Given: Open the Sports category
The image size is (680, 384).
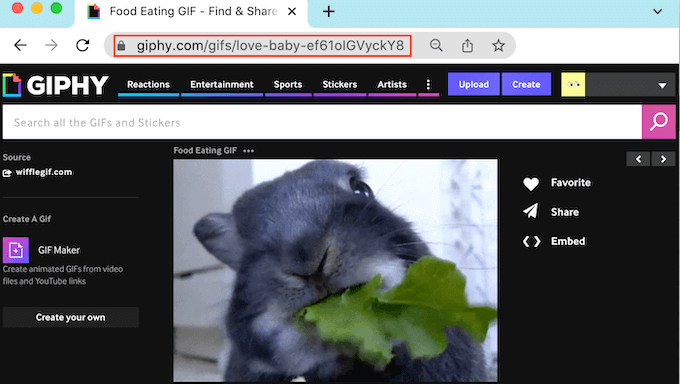Looking at the screenshot, I should click(x=288, y=85).
